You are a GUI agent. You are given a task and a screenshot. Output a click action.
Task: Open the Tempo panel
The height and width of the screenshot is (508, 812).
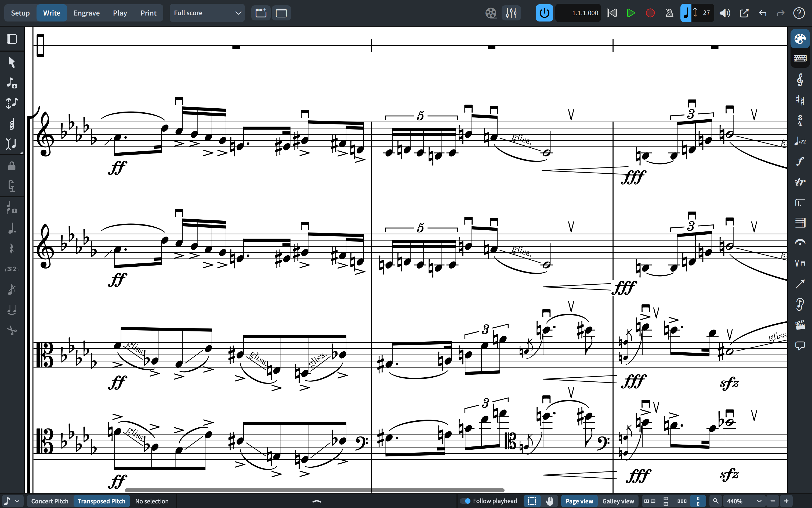tap(800, 141)
